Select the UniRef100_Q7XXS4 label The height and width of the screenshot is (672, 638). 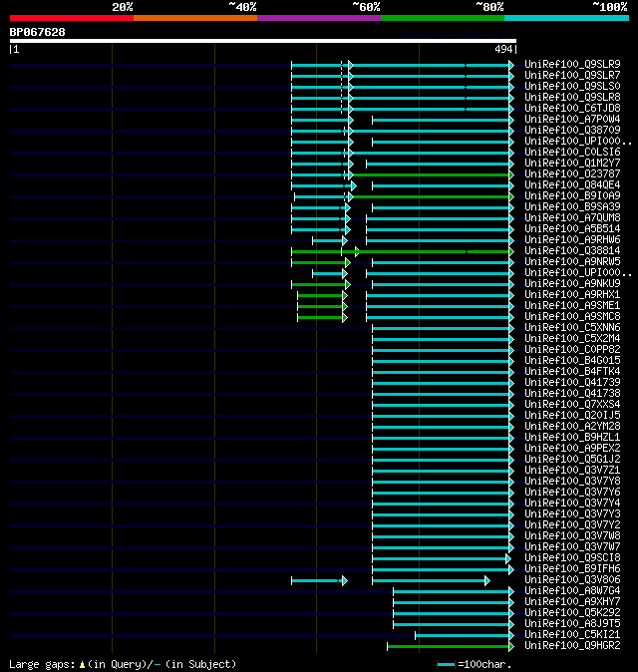point(572,405)
